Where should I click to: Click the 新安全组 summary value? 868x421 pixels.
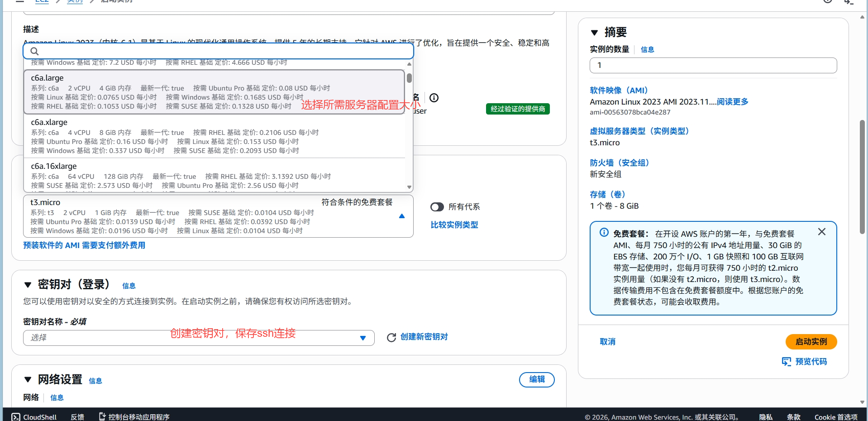[x=606, y=174]
